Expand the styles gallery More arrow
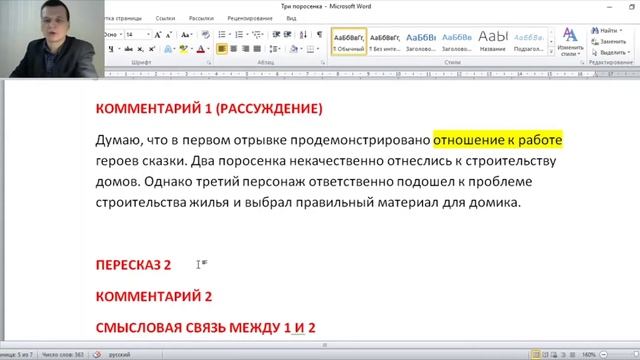 551,52
